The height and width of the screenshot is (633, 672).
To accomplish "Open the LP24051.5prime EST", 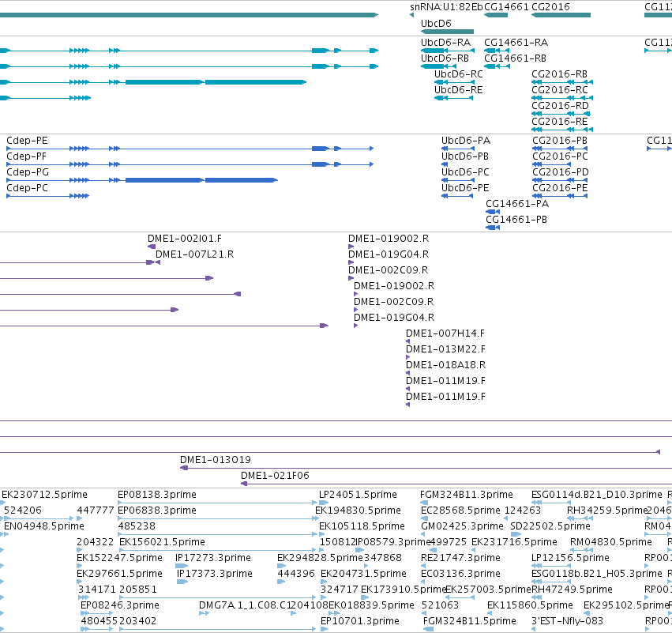I will click(x=358, y=495).
